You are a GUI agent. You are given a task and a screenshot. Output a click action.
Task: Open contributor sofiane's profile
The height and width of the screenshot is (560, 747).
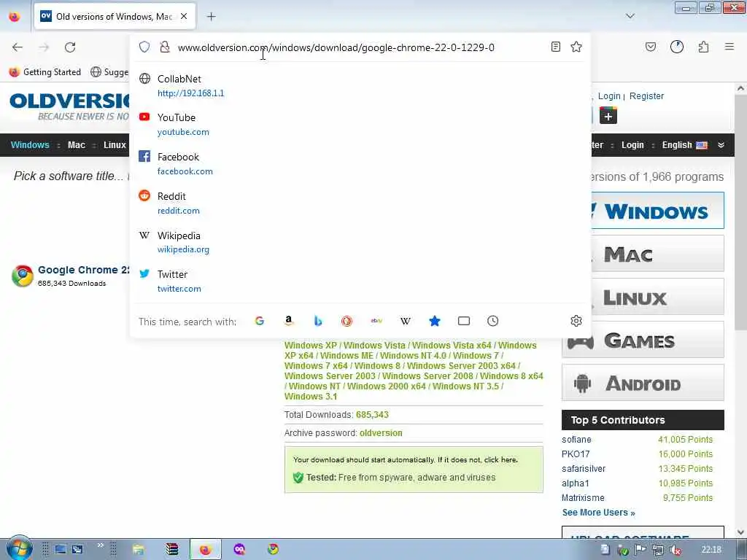(576, 440)
